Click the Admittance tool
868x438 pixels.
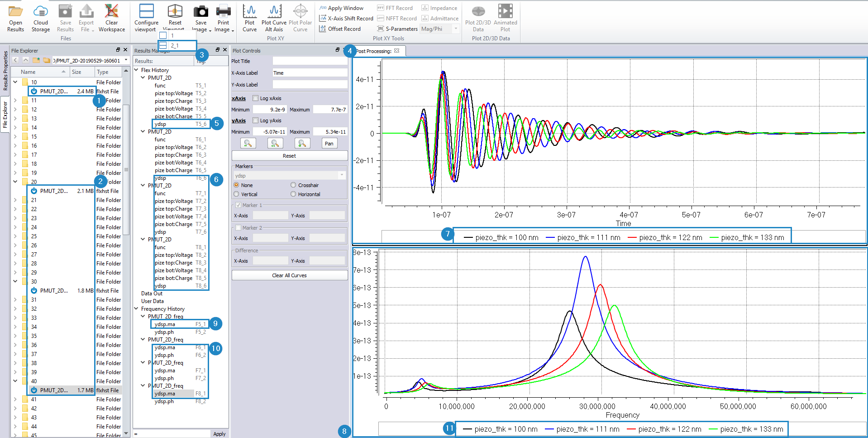440,19
